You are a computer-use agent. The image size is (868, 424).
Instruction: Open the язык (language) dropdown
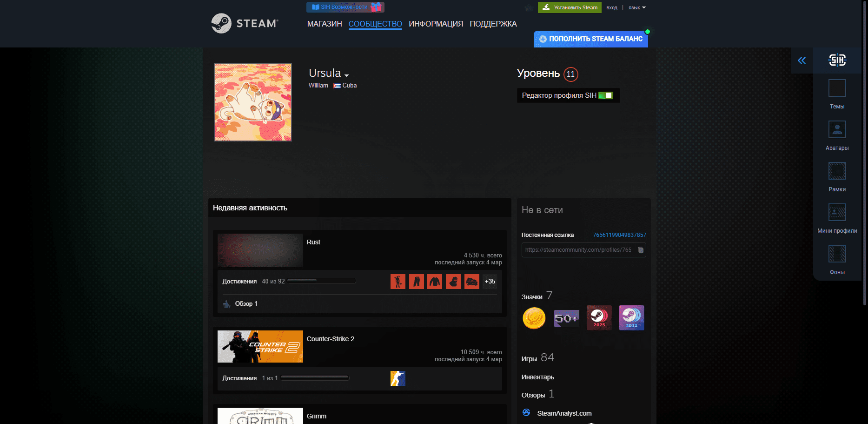pyautogui.click(x=635, y=7)
